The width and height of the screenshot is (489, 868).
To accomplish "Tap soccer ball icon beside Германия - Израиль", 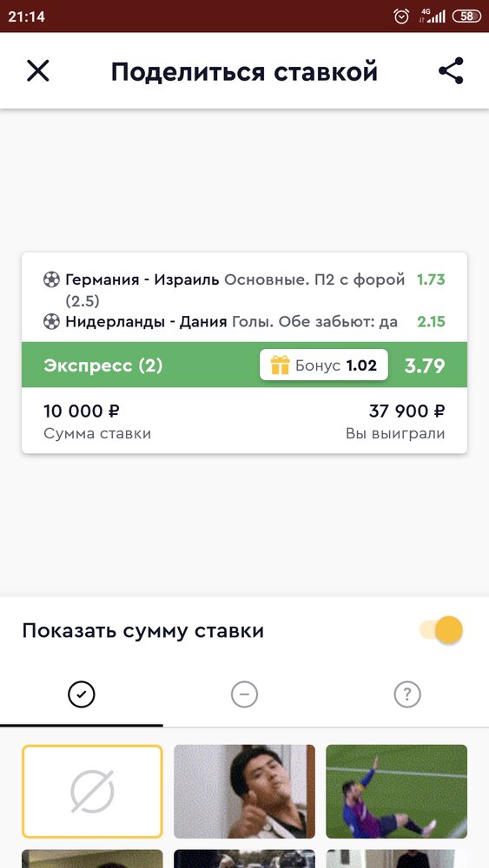I will point(51,279).
